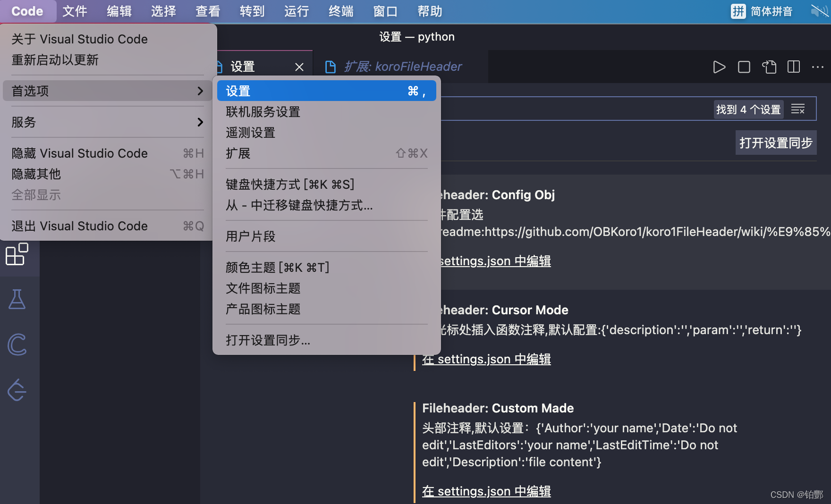
Task: Open the 文件 menu
Action: tap(75, 11)
